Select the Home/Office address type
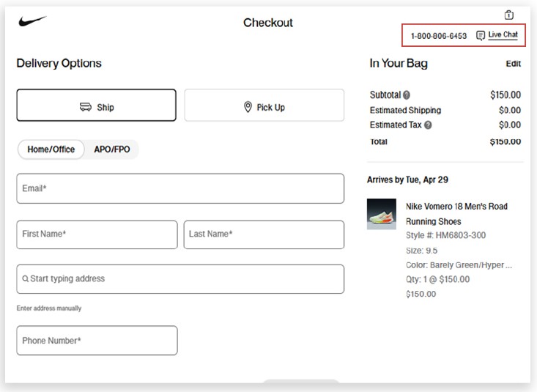537x392 pixels. 51,149
